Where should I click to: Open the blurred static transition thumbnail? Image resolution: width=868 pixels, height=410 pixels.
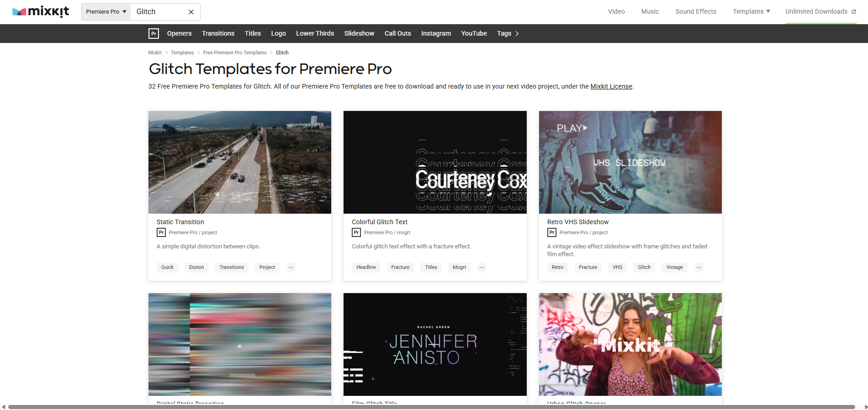[x=240, y=344]
